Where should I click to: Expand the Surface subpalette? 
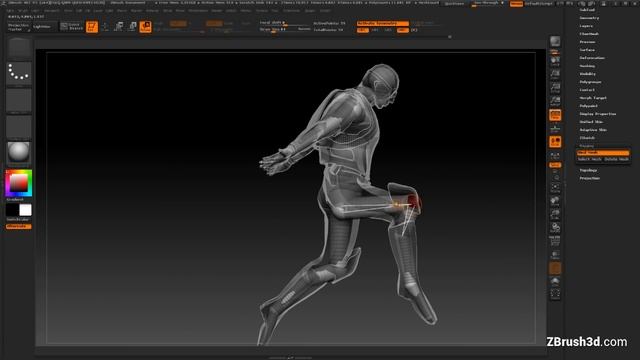point(587,50)
